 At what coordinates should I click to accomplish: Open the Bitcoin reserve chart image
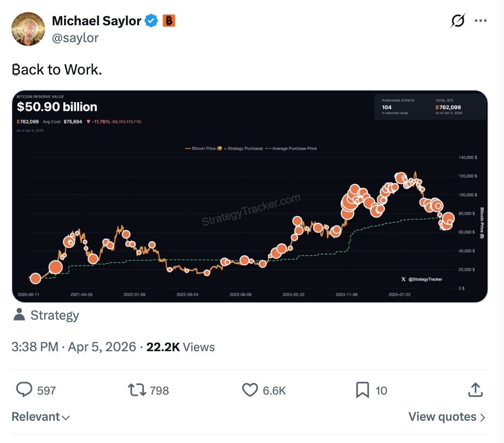point(249,197)
